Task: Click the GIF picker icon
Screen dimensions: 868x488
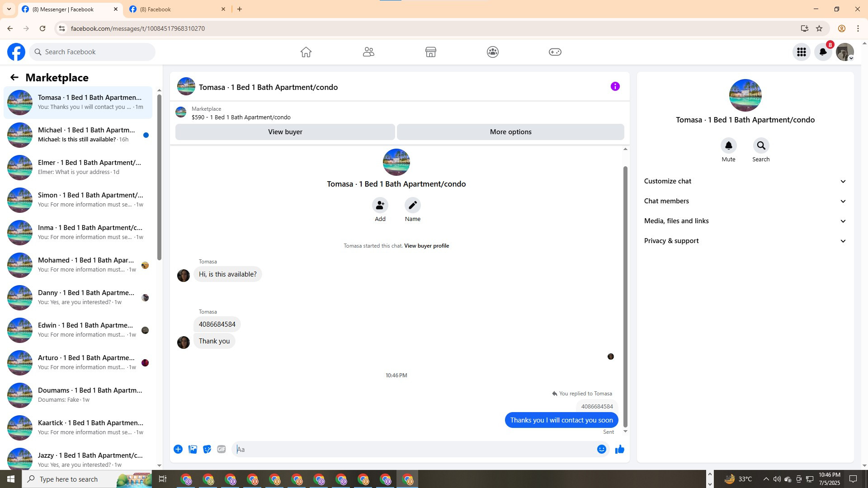Action: (x=221, y=449)
